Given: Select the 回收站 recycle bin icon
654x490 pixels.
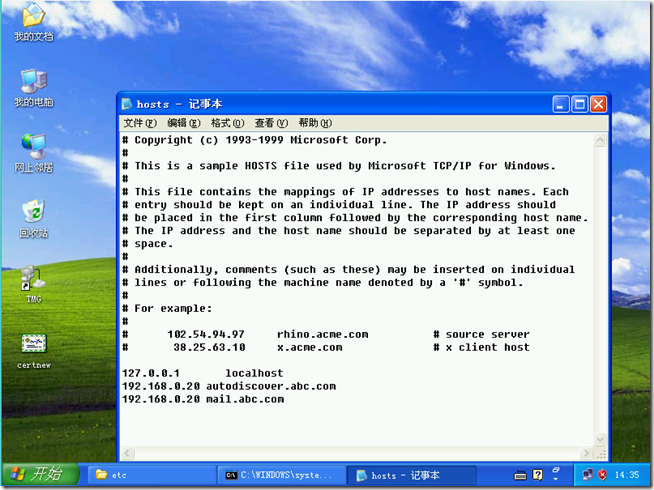Looking at the screenshot, I should [33, 219].
